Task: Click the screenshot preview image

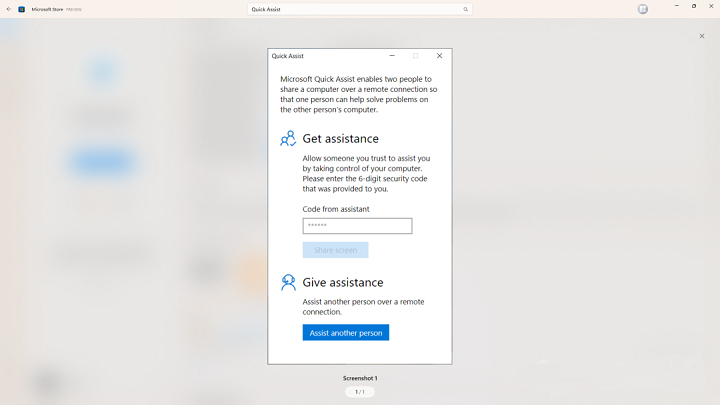Action: [360, 207]
